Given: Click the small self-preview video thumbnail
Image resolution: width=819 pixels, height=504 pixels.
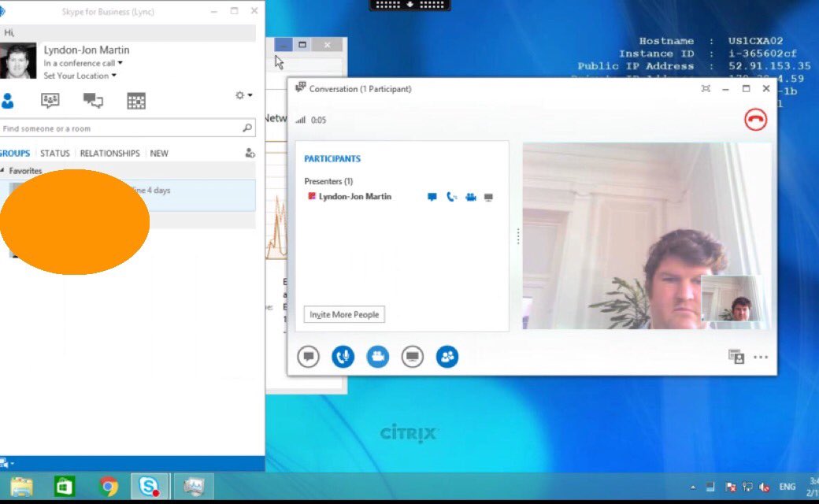Looking at the screenshot, I should 732,298.
